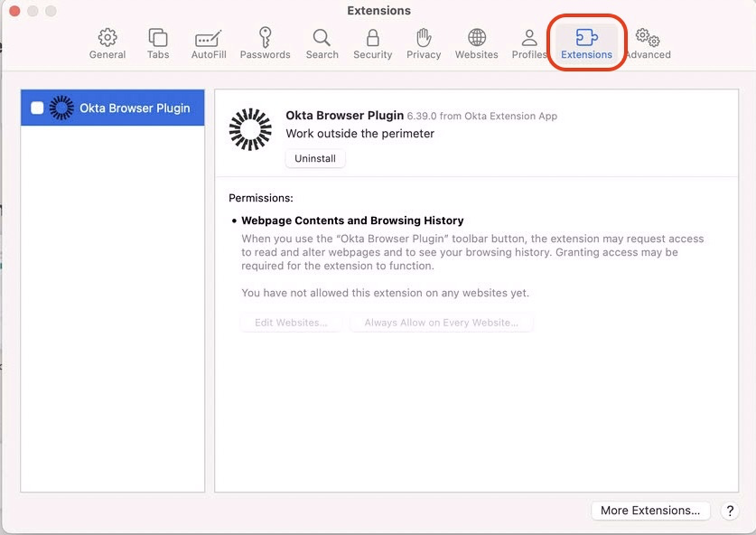Screen dimensions: 756x535
Task: Open the Privacy hand pane
Action: (424, 43)
